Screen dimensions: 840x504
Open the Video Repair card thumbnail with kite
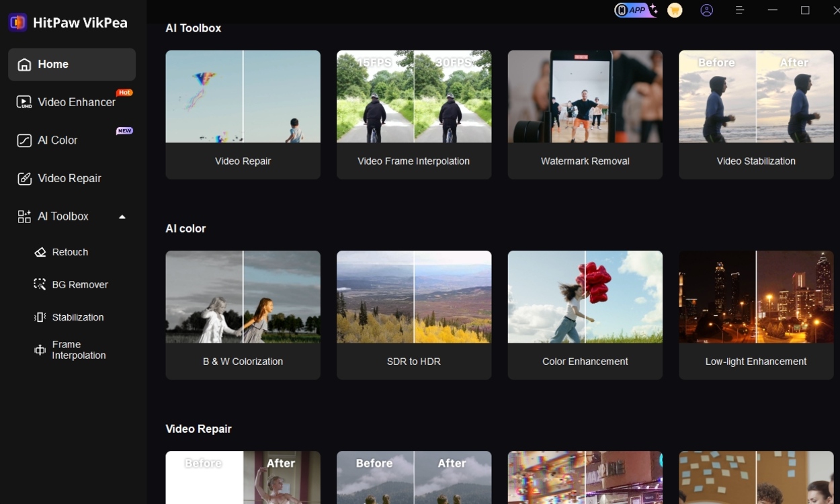tap(243, 97)
